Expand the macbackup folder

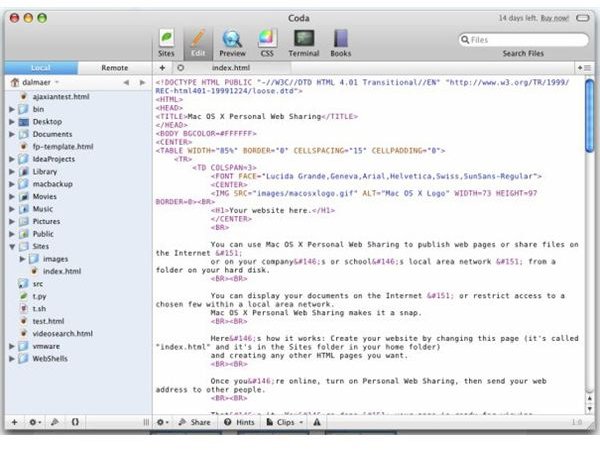click(12, 184)
